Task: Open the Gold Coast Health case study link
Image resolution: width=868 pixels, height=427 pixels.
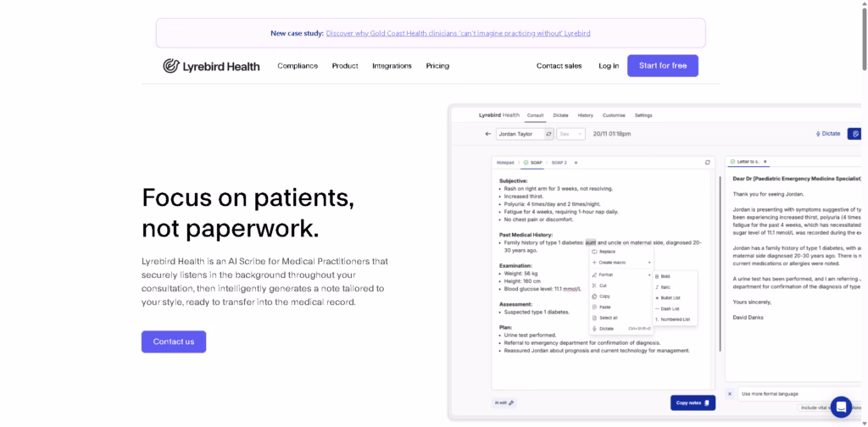Action: pyautogui.click(x=458, y=33)
